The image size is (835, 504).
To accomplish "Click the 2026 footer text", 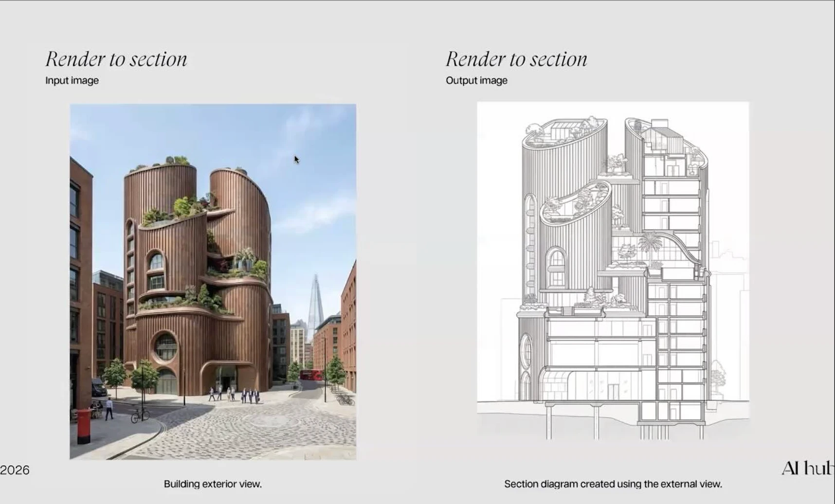I will tap(15, 470).
